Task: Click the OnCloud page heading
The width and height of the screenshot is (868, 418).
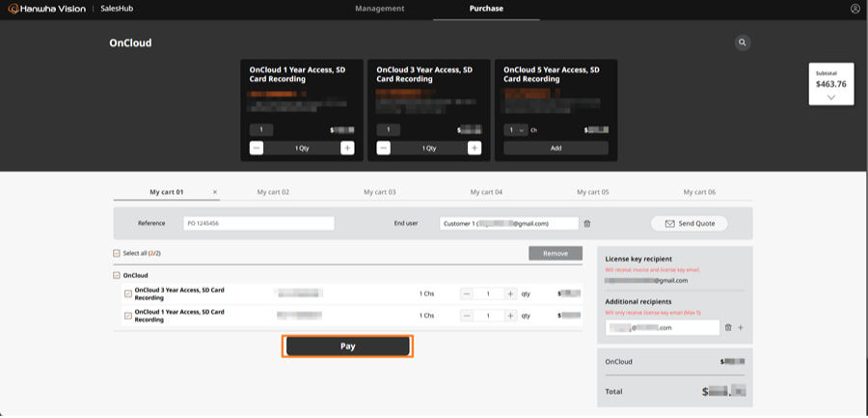Action: tap(130, 42)
